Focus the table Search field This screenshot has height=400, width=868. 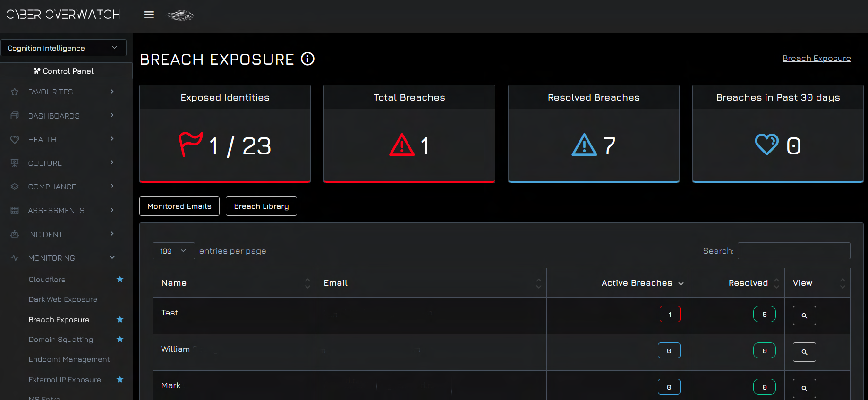[x=794, y=251]
